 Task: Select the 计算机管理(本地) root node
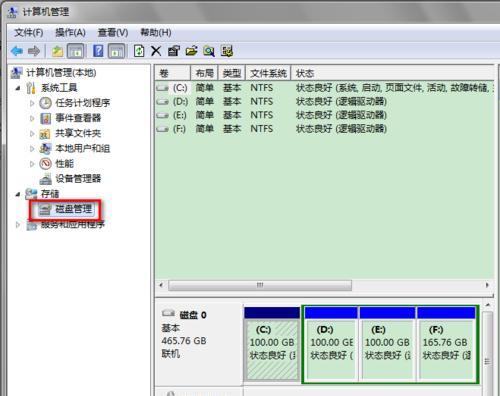61,73
